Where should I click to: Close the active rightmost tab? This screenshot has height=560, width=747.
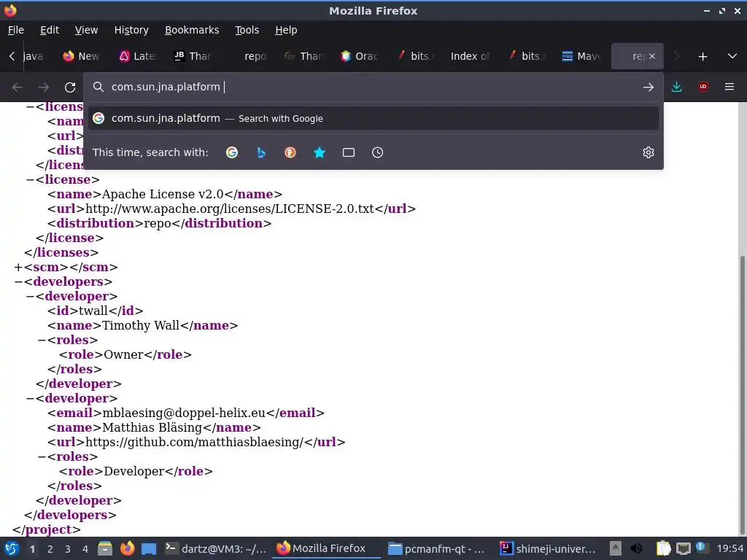click(x=651, y=56)
